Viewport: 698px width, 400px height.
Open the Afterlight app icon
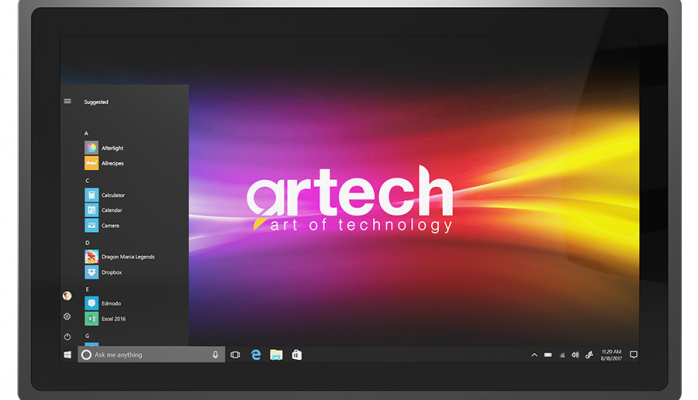point(91,148)
